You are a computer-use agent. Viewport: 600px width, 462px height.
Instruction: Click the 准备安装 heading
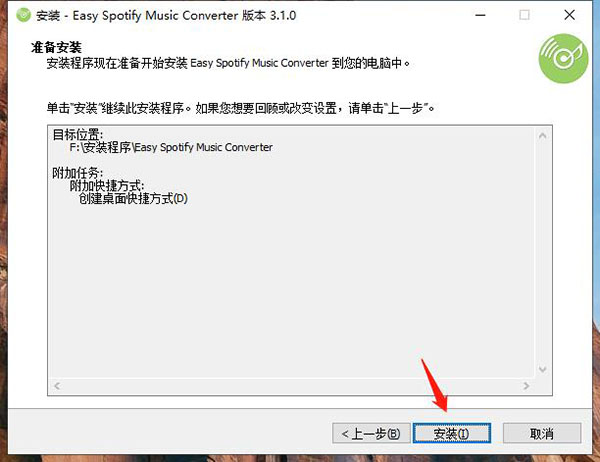(x=56, y=47)
